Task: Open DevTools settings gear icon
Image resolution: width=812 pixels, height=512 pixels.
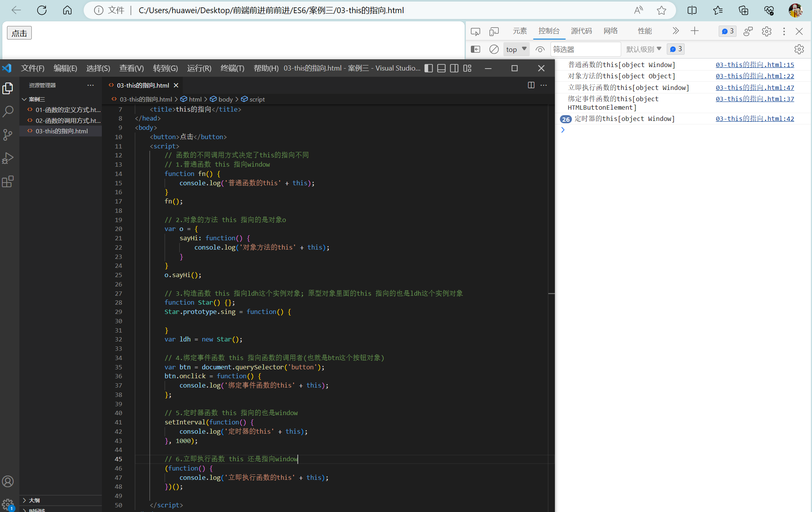Action: (x=767, y=31)
